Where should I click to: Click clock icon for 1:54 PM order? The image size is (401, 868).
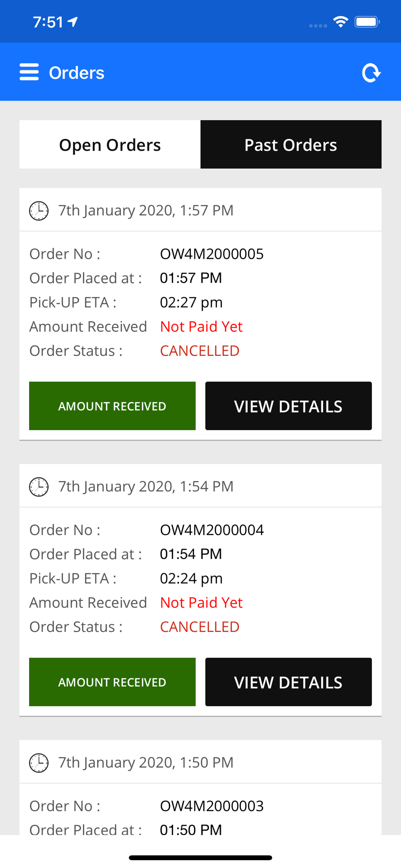[39, 487]
